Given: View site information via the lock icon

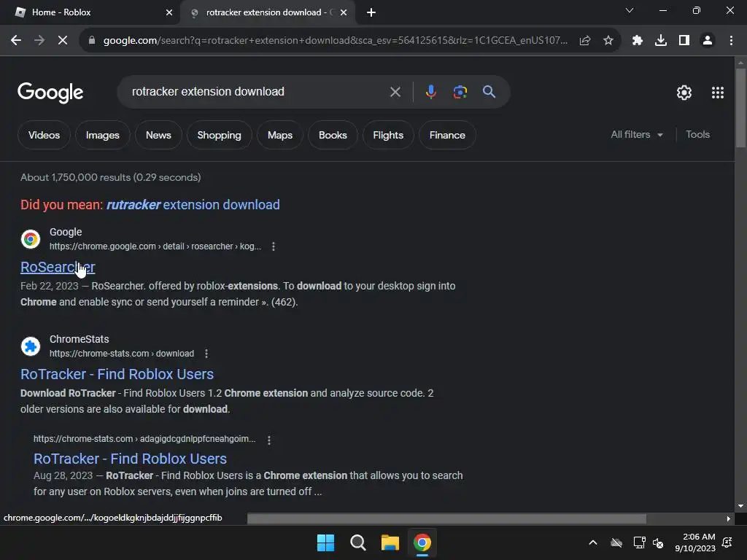Looking at the screenshot, I should [x=91, y=41].
